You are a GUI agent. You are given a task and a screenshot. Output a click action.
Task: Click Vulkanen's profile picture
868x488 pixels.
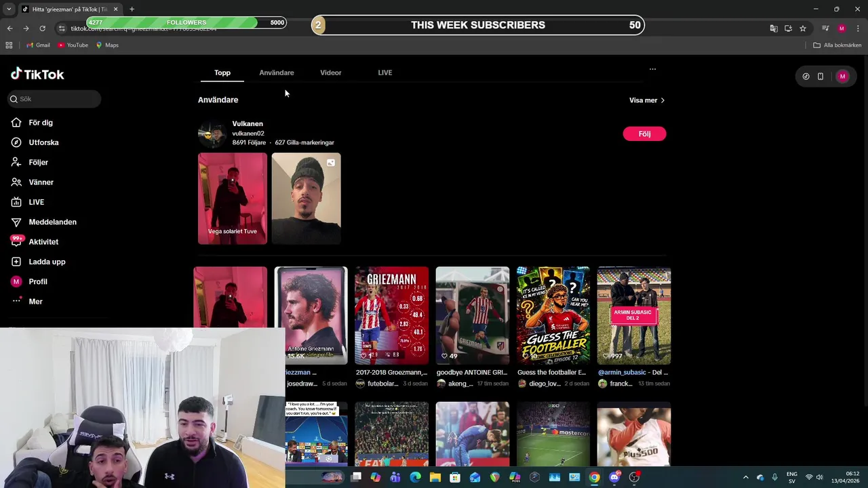(x=212, y=134)
